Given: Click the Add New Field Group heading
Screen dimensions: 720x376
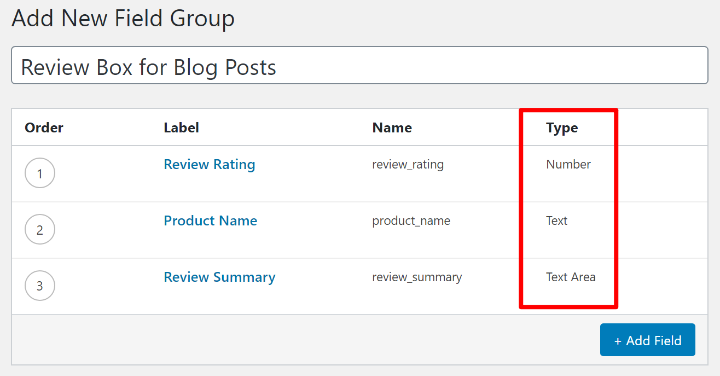Looking at the screenshot, I should (x=123, y=18).
